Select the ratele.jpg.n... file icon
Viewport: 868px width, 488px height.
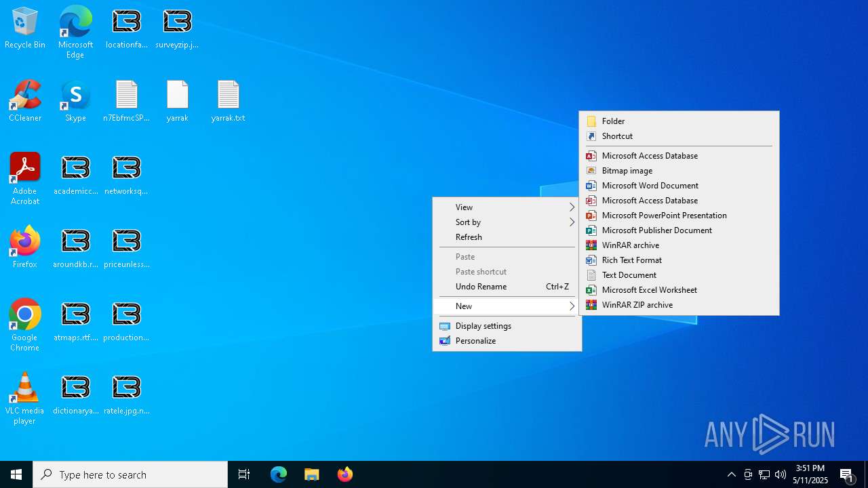pos(127,394)
